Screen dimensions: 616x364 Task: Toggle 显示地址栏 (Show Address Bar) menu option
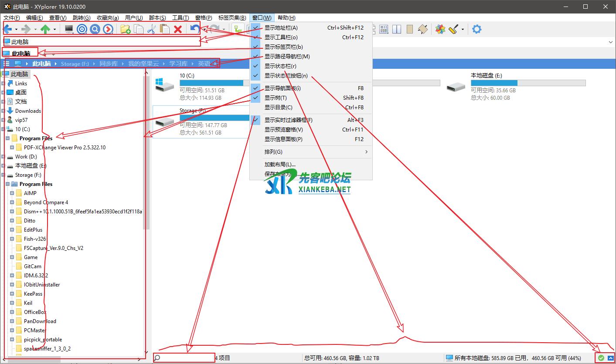click(281, 27)
